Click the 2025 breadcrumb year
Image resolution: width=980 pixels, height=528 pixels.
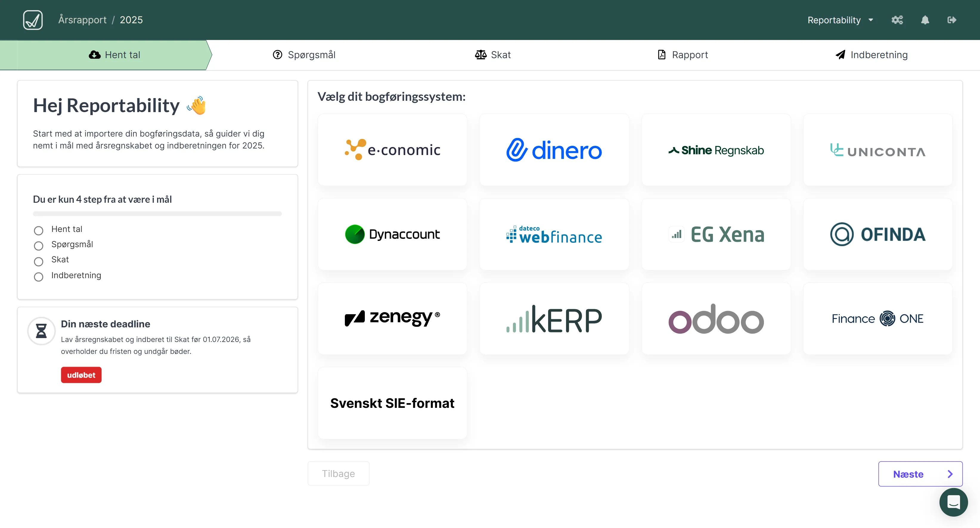[131, 20]
